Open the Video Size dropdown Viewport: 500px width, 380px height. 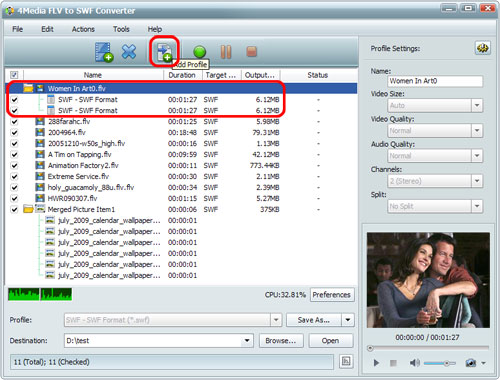click(x=477, y=106)
